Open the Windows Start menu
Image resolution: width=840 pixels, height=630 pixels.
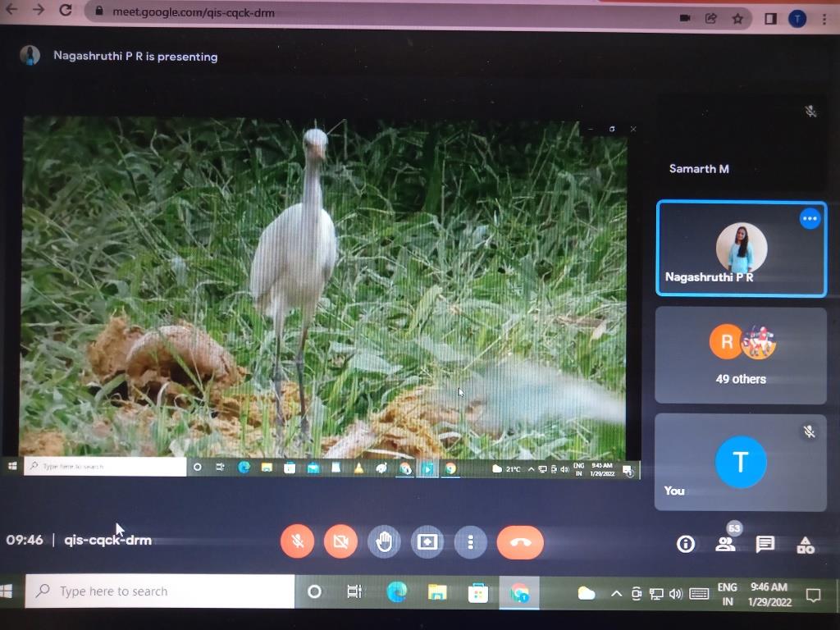click(x=6, y=591)
